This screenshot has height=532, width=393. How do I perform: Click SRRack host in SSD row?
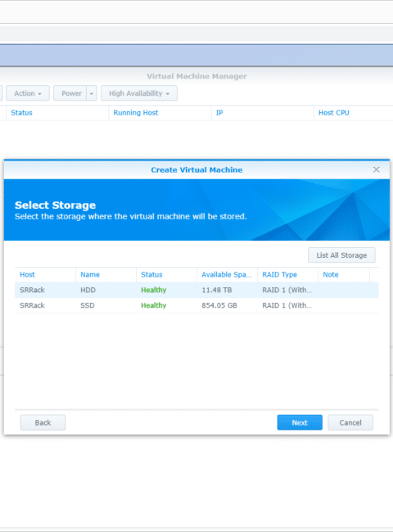[x=32, y=305]
